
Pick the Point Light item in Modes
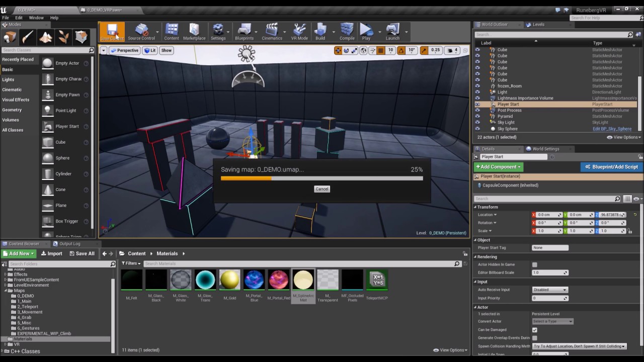coord(65,111)
